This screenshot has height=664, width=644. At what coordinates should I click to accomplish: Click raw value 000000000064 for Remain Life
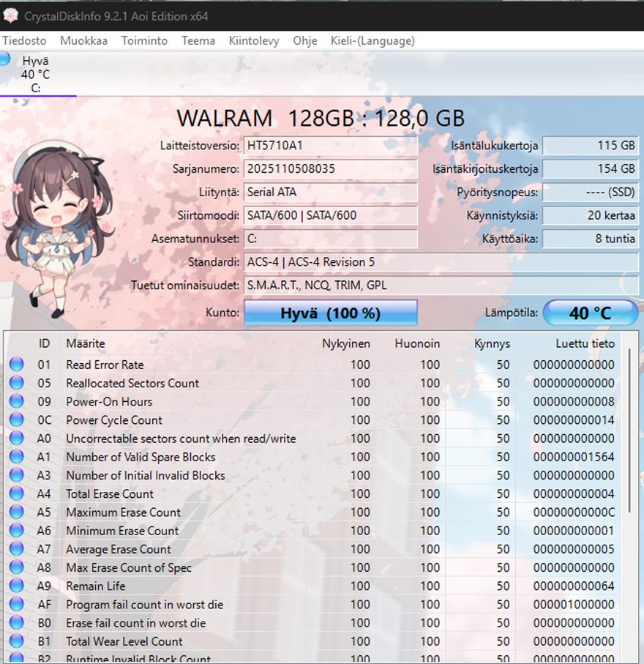point(574,586)
